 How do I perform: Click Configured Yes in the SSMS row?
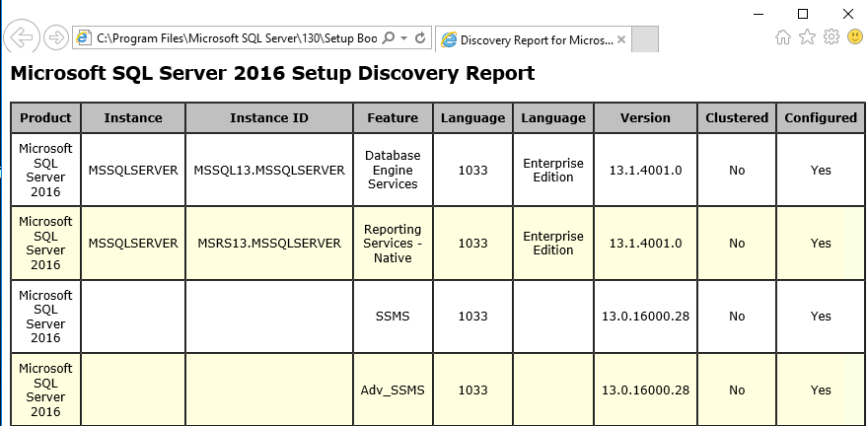click(x=821, y=316)
